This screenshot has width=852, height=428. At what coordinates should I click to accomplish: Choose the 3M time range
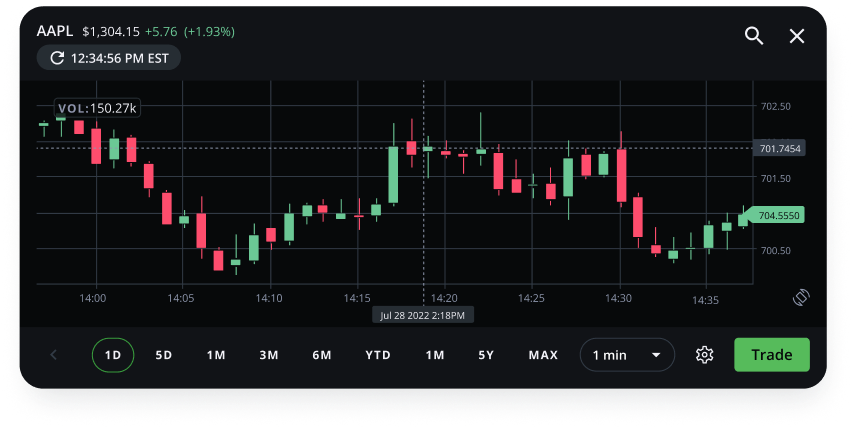268,355
